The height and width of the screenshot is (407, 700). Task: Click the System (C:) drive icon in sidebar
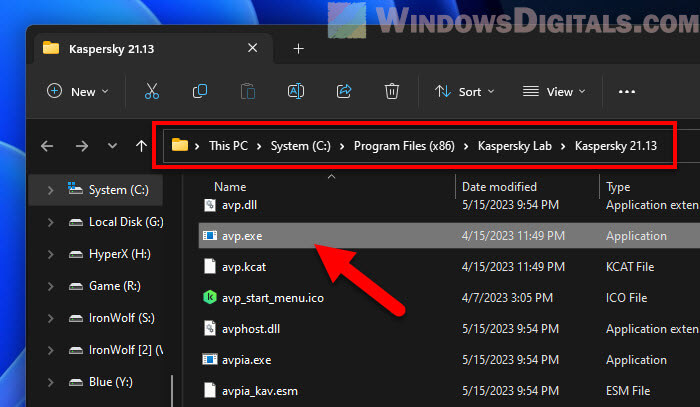(x=75, y=189)
